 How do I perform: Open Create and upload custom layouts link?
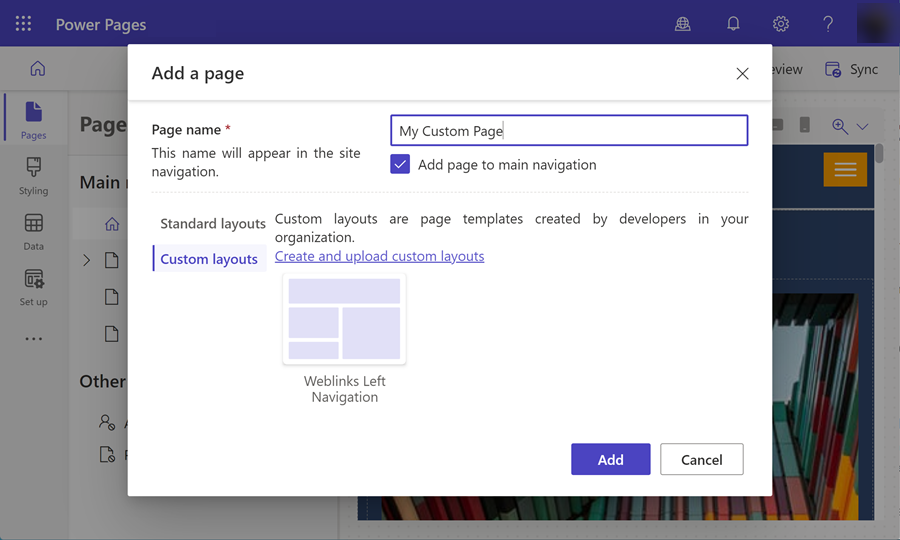(x=379, y=256)
